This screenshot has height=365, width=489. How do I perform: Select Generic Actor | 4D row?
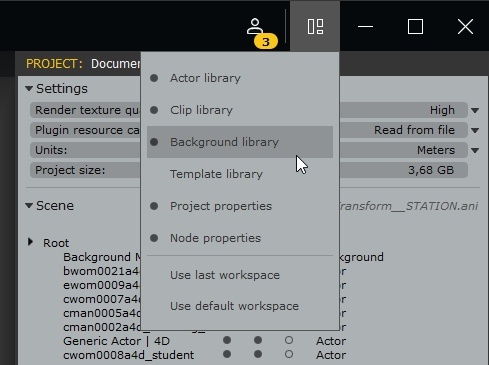tap(116, 341)
